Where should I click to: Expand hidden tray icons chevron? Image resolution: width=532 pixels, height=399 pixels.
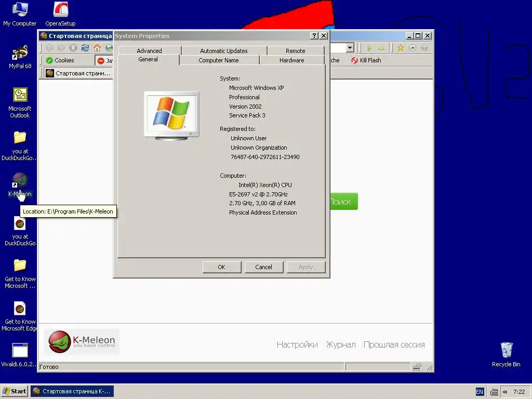505,392
